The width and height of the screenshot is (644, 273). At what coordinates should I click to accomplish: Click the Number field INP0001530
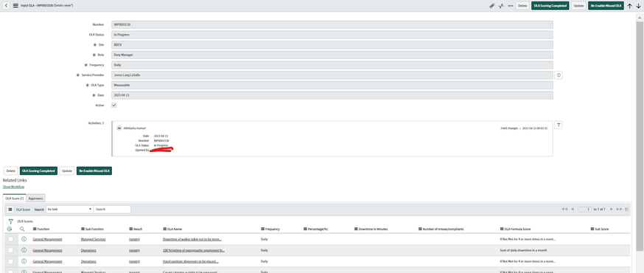[332, 24]
